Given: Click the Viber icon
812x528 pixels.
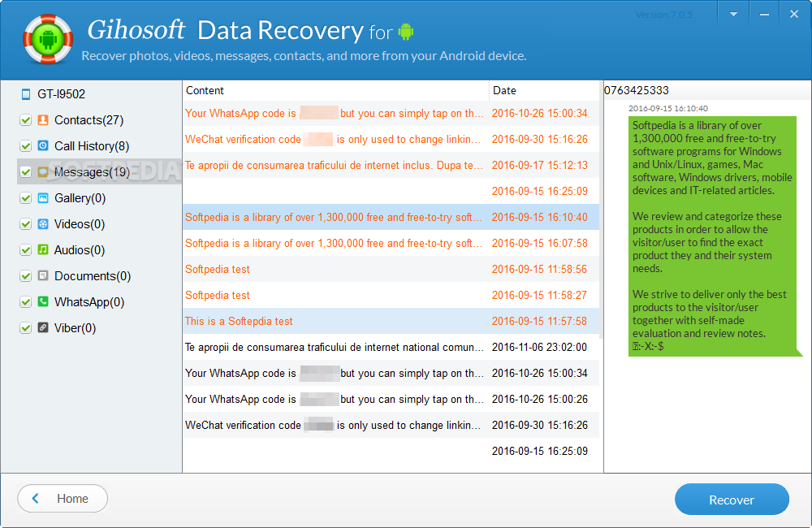Looking at the screenshot, I should coord(44,327).
